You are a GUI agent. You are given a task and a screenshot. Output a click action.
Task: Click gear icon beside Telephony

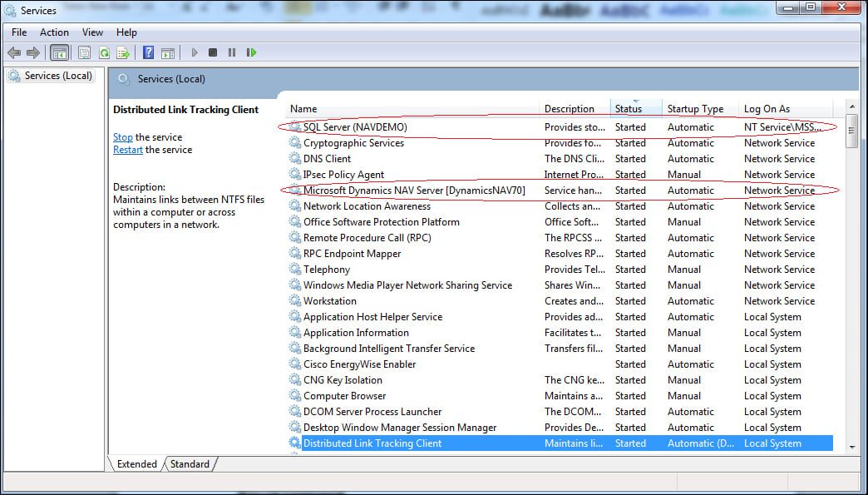click(295, 269)
